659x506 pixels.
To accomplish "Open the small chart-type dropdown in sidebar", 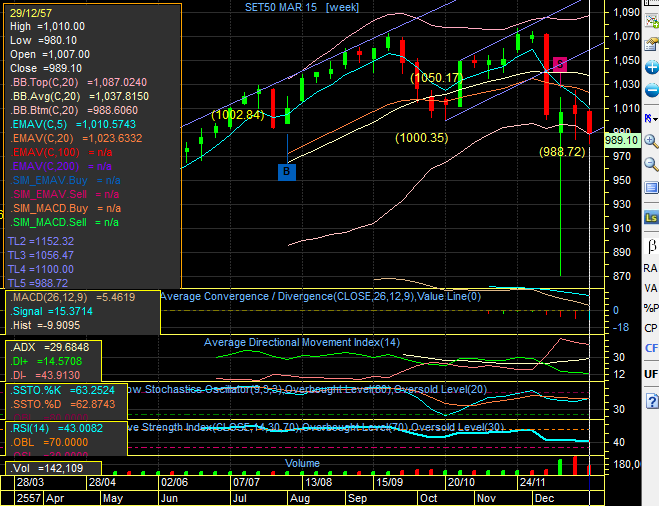I will click(651, 119).
